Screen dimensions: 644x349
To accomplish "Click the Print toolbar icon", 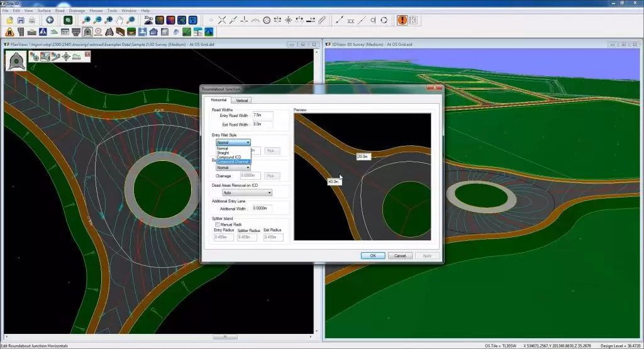I will [x=31, y=20].
